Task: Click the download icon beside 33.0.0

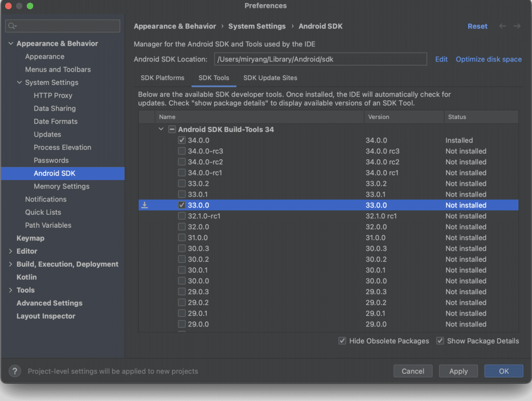Action: point(144,205)
